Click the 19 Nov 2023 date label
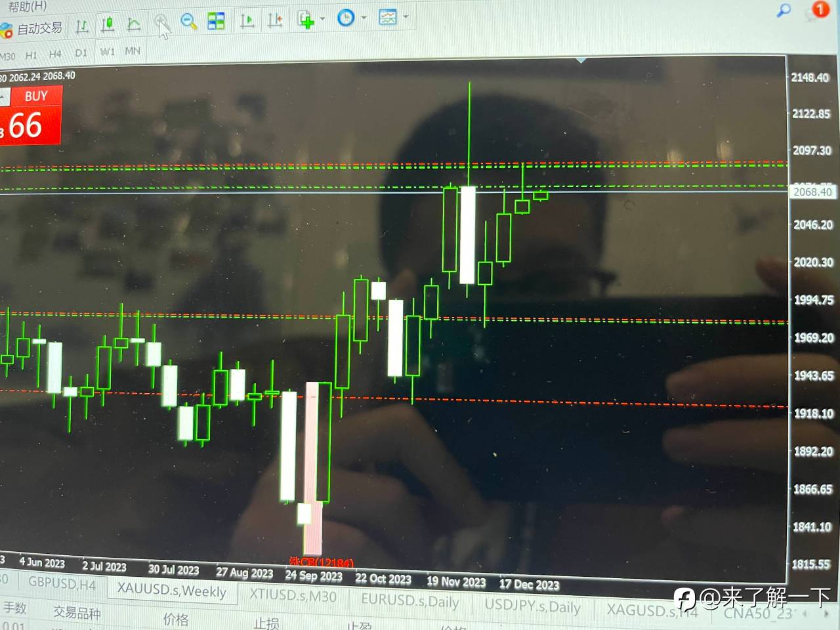The height and width of the screenshot is (630, 840). (456, 581)
